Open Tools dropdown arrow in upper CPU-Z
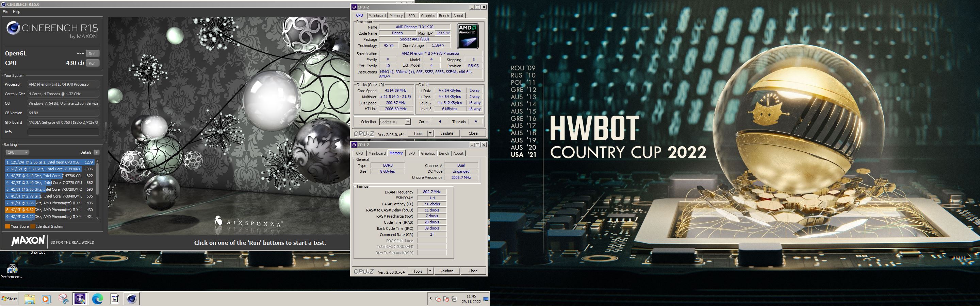 point(430,133)
